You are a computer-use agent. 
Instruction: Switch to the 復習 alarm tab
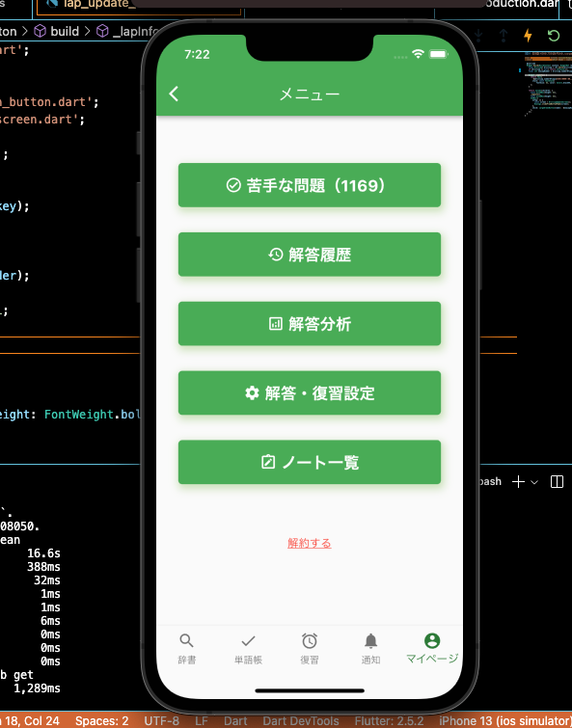tap(310, 649)
